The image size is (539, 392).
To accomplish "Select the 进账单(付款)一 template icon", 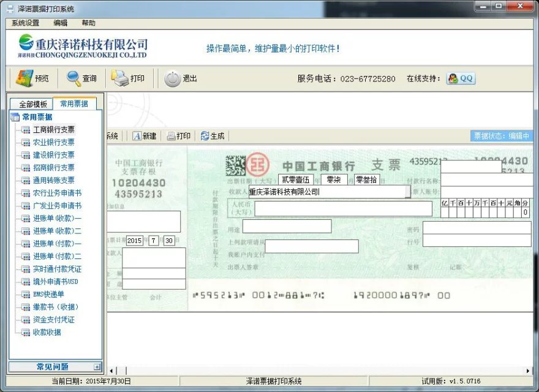I will coord(26,244).
